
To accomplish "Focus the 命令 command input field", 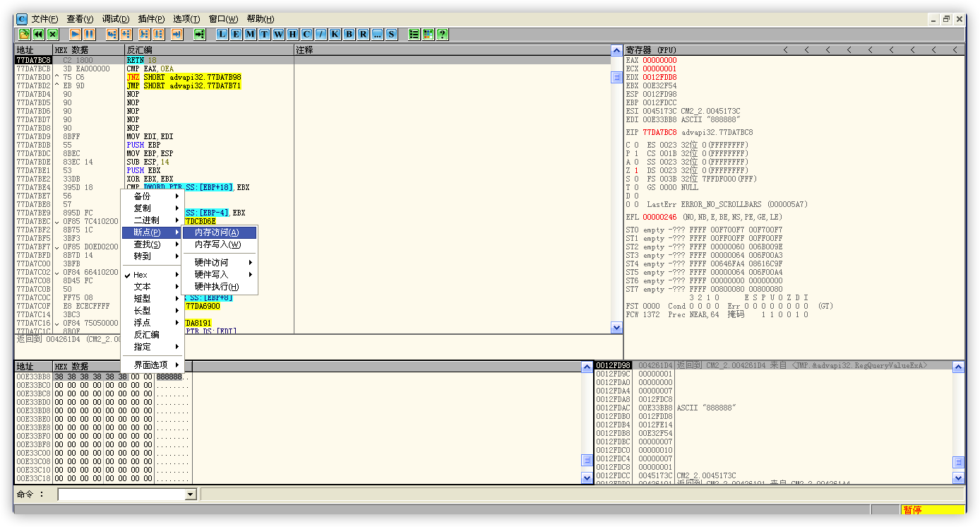I will click(x=121, y=495).
